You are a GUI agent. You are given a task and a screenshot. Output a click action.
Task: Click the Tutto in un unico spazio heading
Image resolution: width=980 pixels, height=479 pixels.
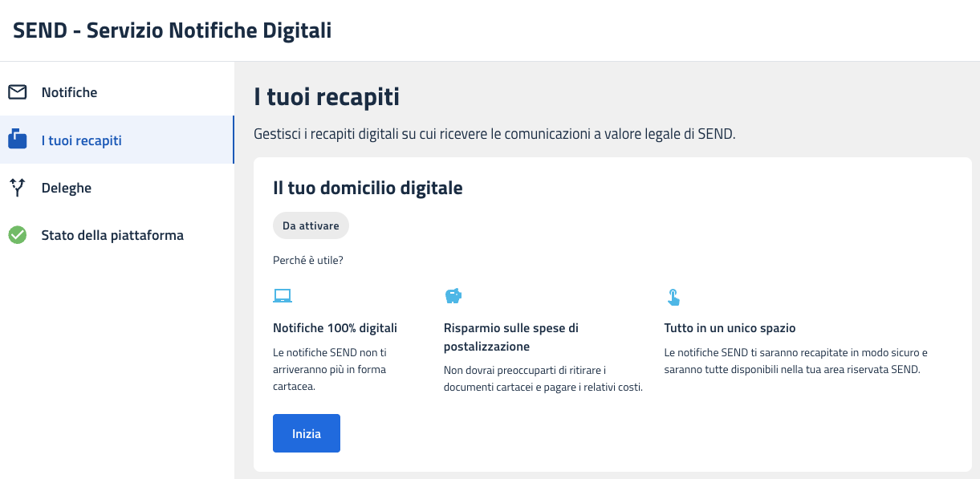tap(730, 328)
